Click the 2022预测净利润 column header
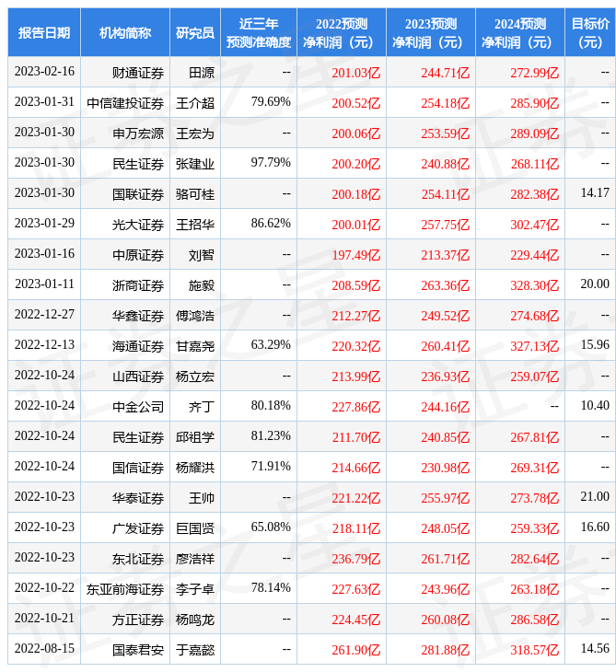This screenshot has width=616, height=672. click(x=342, y=33)
